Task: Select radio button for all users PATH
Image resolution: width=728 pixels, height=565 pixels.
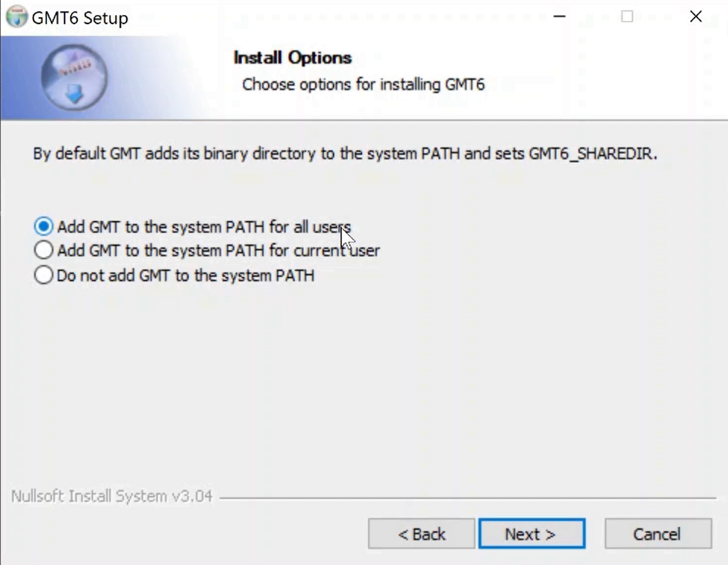Action: [44, 226]
